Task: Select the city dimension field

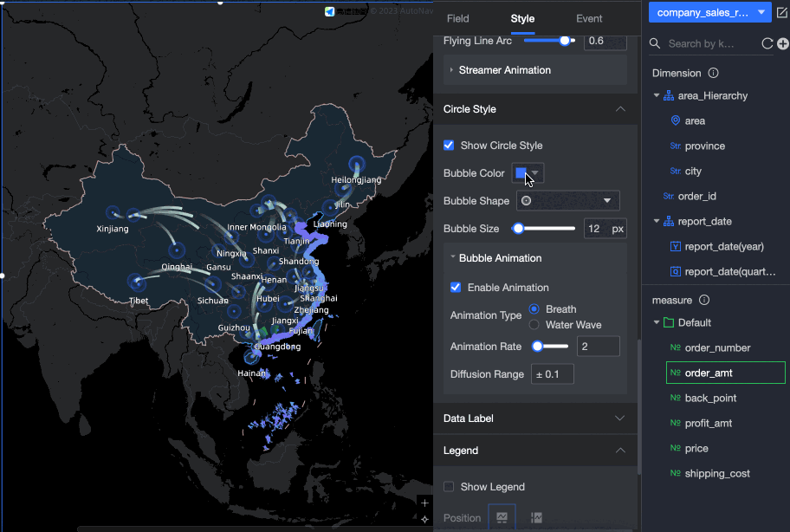Action: click(x=693, y=172)
